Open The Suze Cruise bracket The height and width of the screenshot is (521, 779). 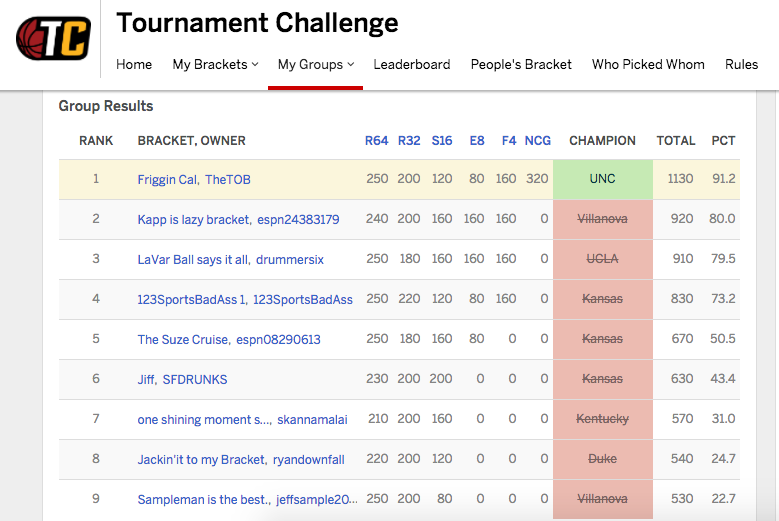[x=183, y=339]
